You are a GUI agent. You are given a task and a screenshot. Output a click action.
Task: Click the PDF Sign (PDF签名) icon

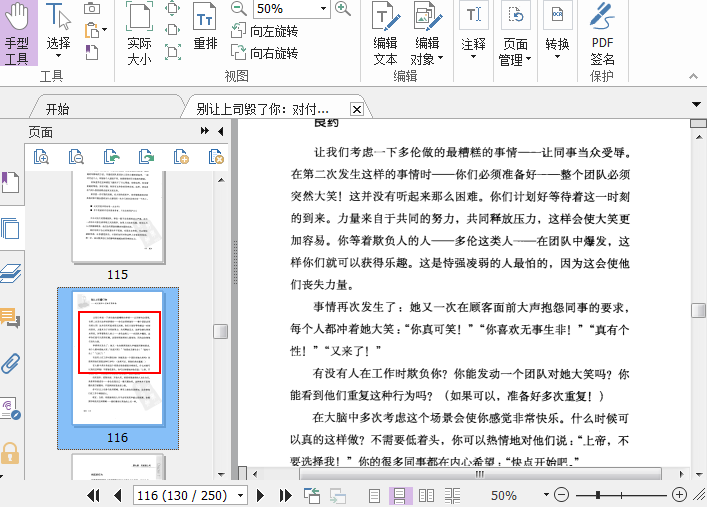click(x=602, y=33)
